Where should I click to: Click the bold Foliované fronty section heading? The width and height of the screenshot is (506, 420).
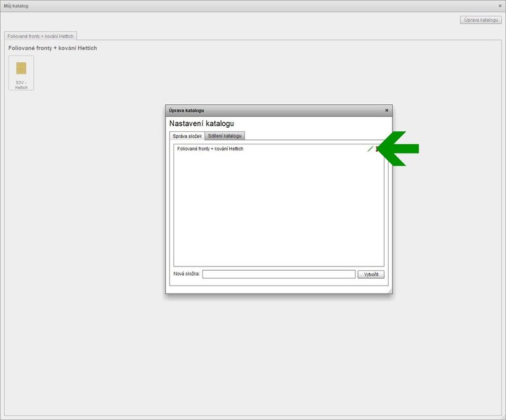52,48
